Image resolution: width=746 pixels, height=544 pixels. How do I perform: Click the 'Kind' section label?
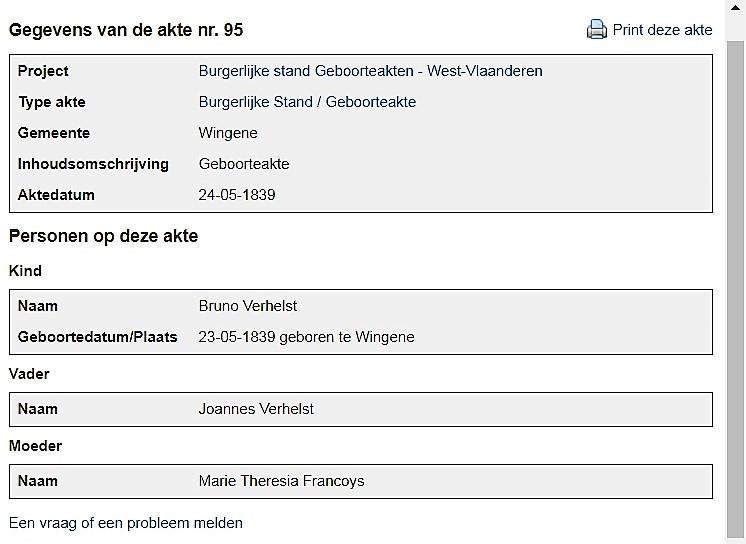[x=25, y=271]
